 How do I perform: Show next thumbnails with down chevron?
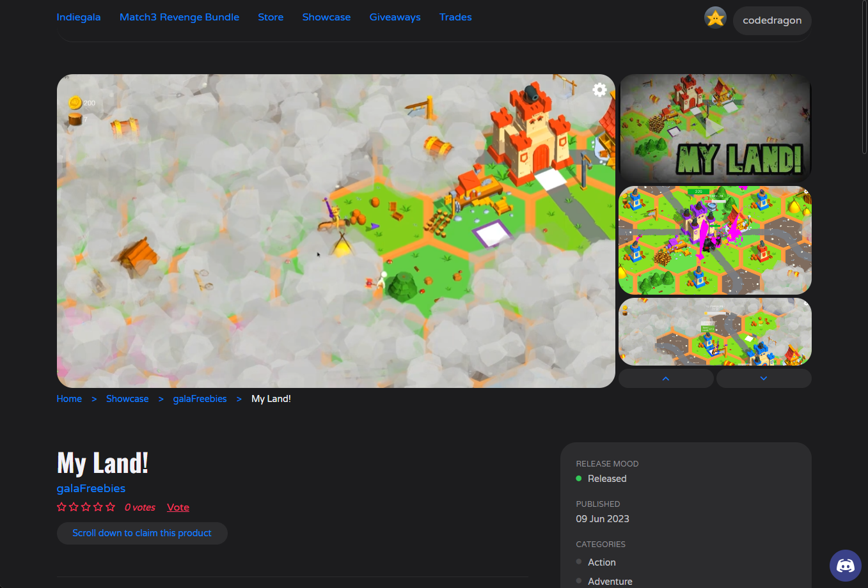tap(764, 378)
